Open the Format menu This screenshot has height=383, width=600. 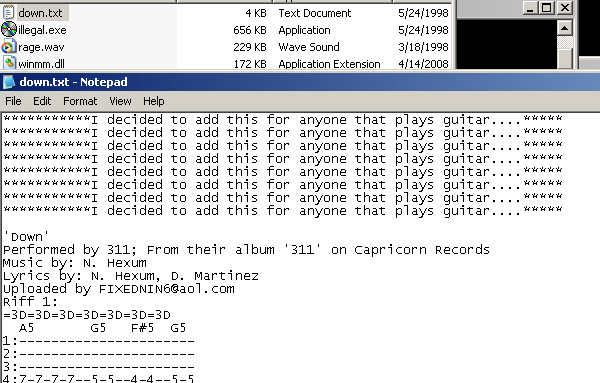[80, 101]
